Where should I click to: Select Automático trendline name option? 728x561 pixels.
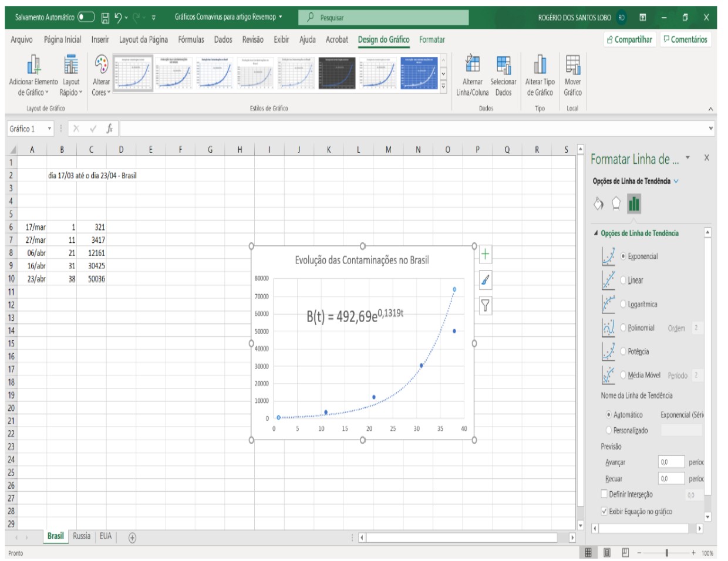pyautogui.click(x=609, y=415)
